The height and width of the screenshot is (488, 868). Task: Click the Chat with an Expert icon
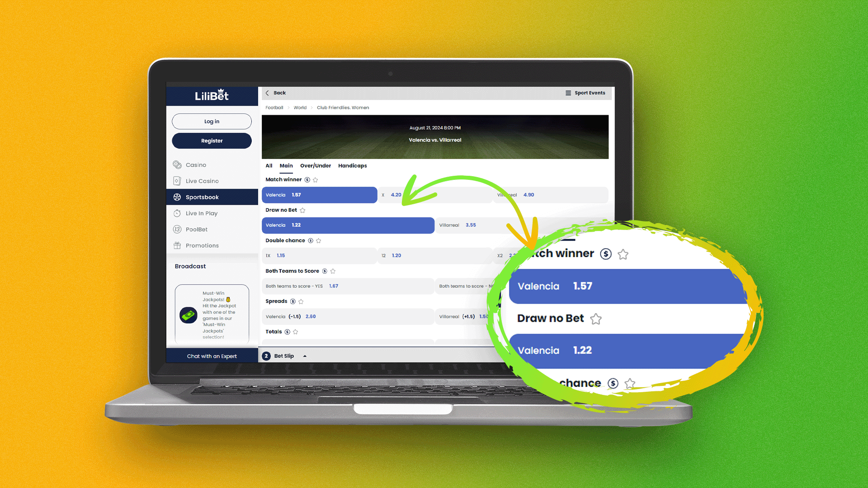tap(212, 356)
